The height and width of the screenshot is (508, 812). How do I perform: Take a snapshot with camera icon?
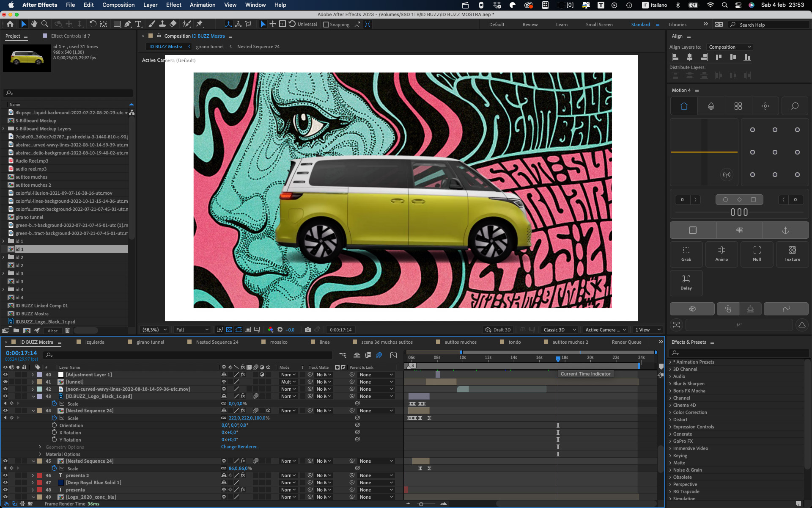click(308, 330)
